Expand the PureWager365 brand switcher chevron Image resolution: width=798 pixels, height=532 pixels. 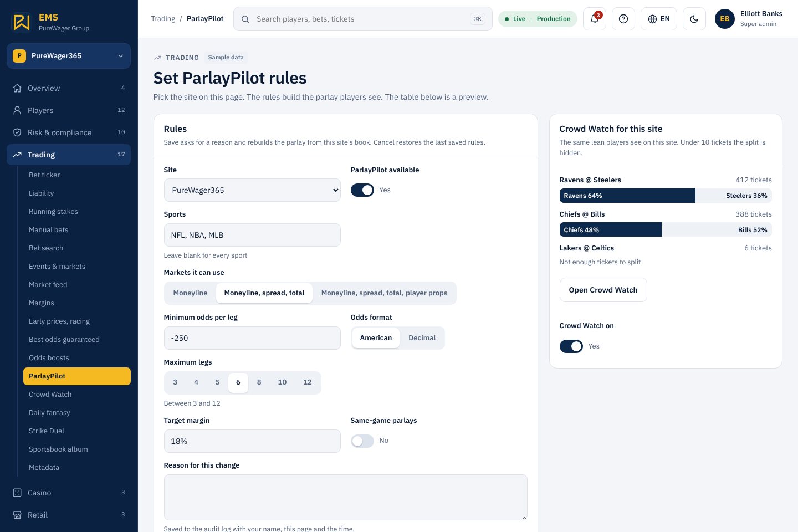coord(121,56)
